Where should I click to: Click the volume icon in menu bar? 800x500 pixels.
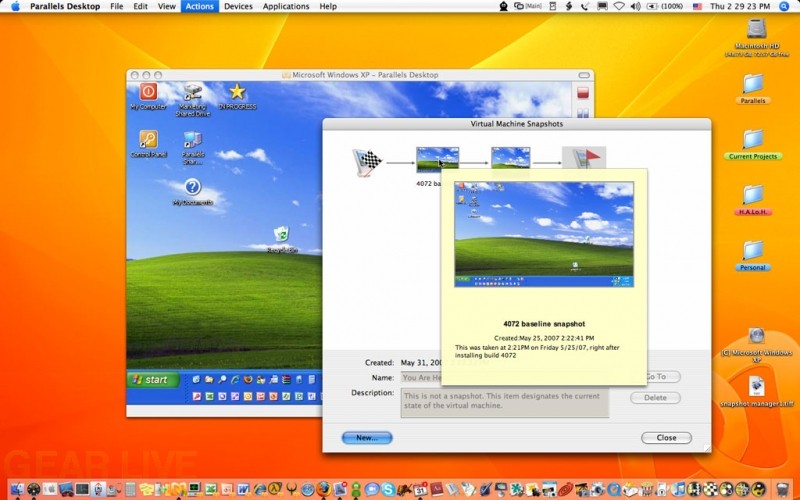635,6
